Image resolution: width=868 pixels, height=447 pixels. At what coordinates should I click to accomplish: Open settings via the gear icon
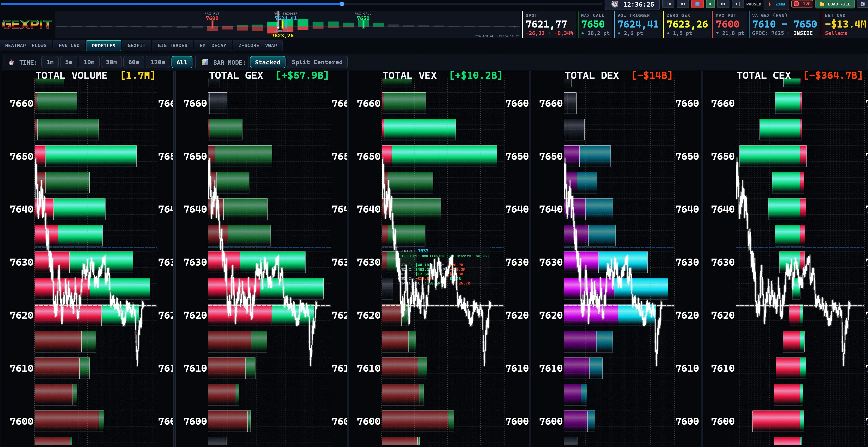863,4
